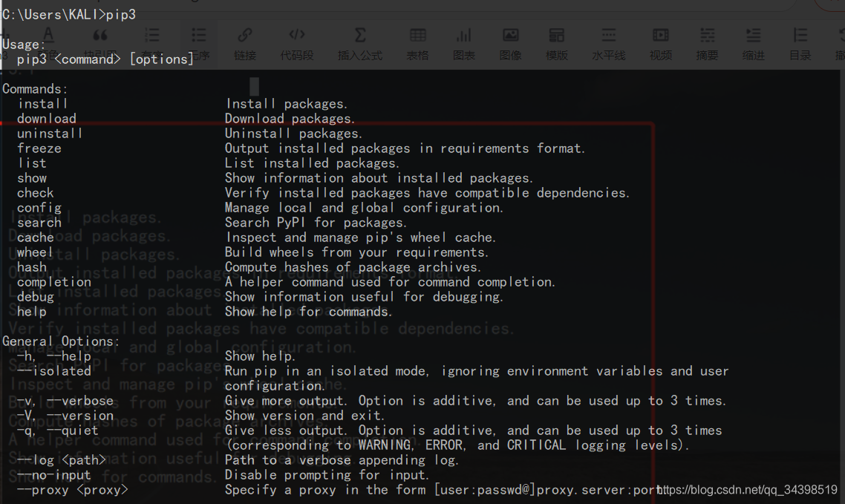
Task: Click "Build wheels from your requirements."
Action: (356, 252)
